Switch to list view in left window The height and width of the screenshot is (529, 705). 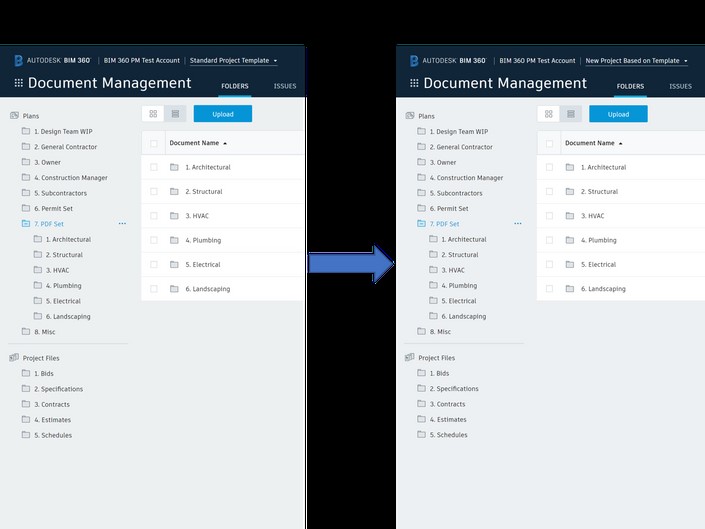click(175, 114)
